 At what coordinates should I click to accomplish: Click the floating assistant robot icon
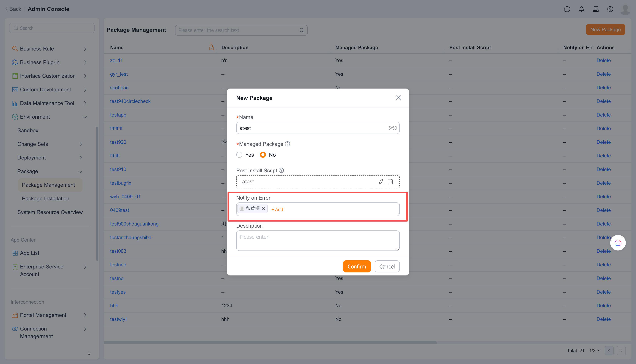click(618, 243)
